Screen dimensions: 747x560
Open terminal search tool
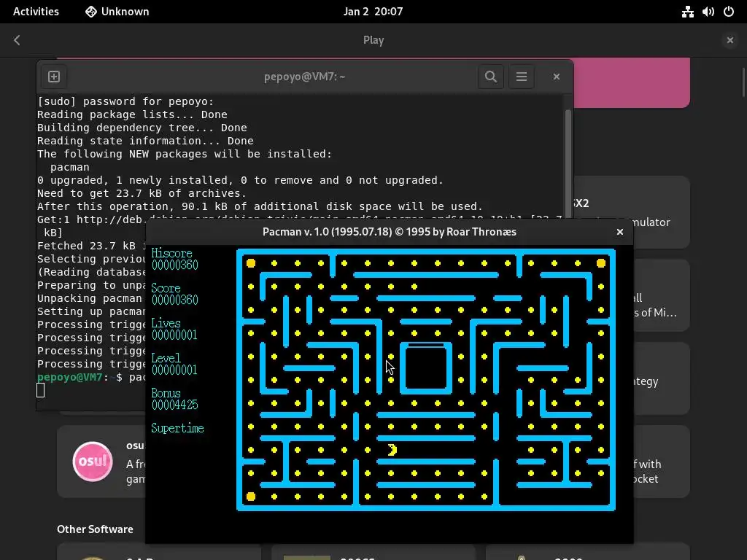pos(491,77)
